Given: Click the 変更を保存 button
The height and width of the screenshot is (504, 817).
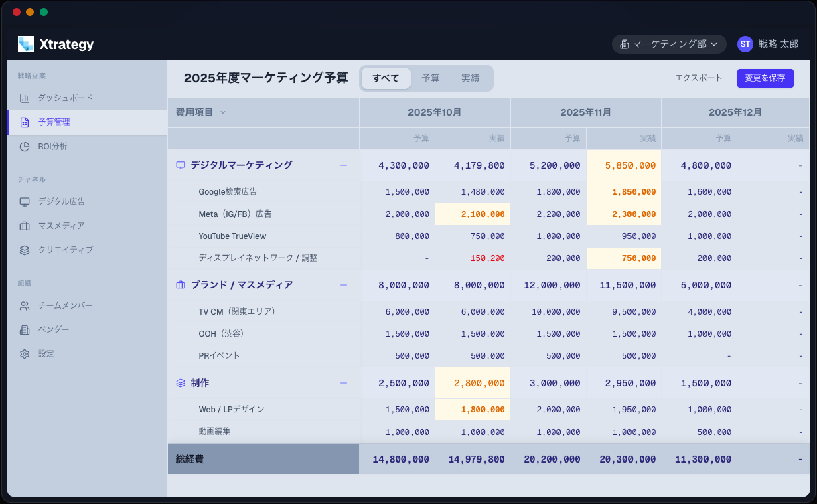Looking at the screenshot, I should tap(765, 78).
